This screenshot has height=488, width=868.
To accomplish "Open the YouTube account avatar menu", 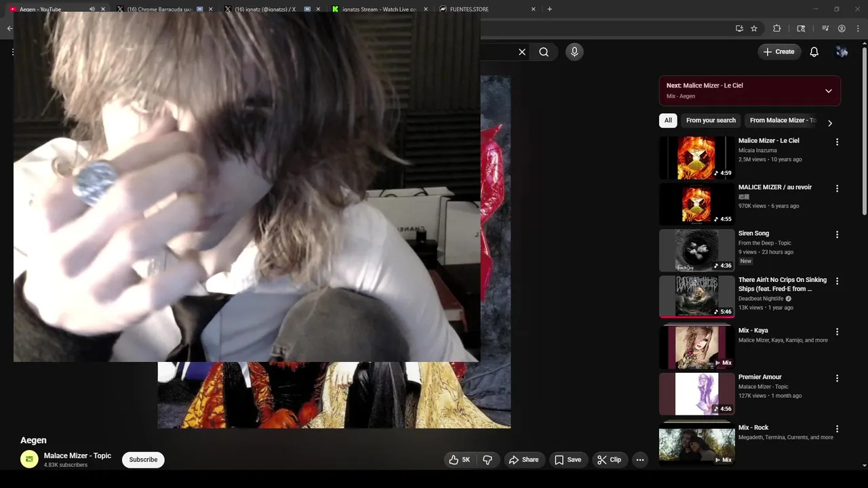I will 842,52.
